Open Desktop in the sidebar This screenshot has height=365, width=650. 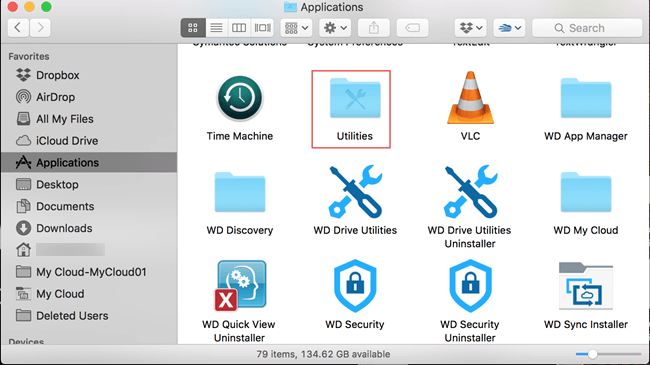pos(89,184)
